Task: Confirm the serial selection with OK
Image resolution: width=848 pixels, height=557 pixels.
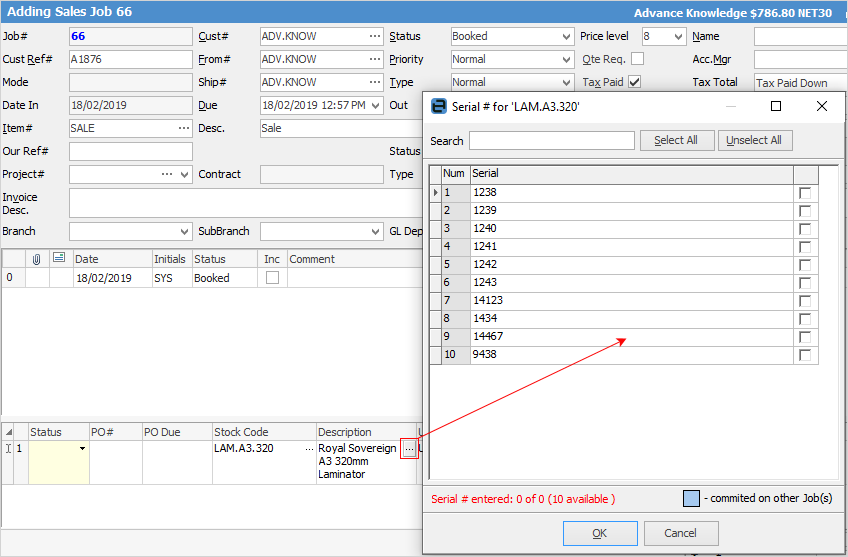Action: pyautogui.click(x=600, y=533)
